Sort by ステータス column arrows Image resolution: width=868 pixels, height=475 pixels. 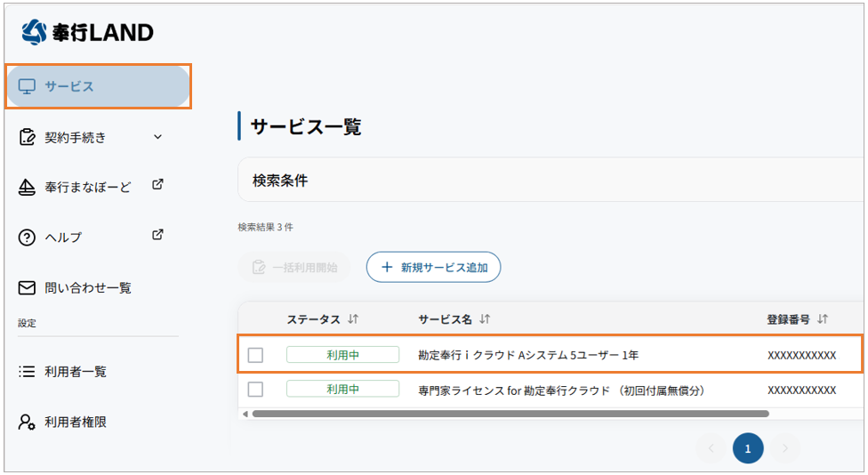[353, 318]
